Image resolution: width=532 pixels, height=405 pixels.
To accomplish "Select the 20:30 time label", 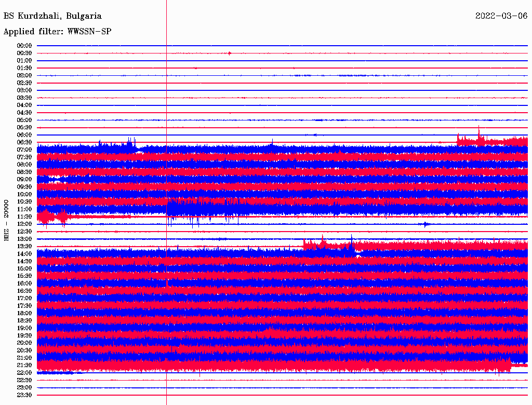I will (x=24, y=350).
